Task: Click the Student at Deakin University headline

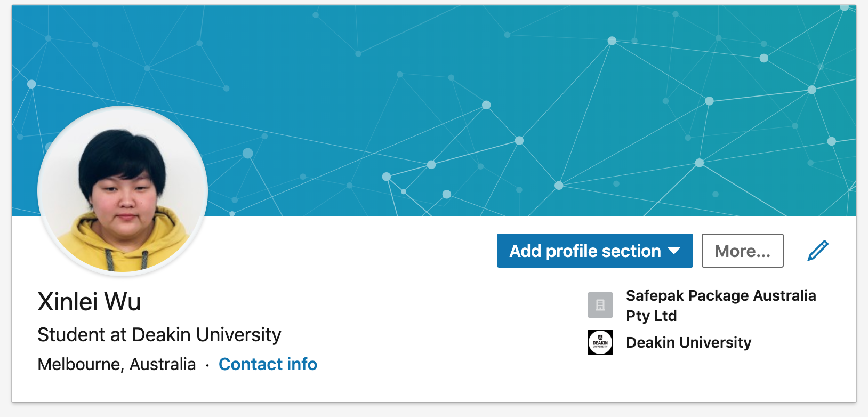Action: [x=159, y=335]
